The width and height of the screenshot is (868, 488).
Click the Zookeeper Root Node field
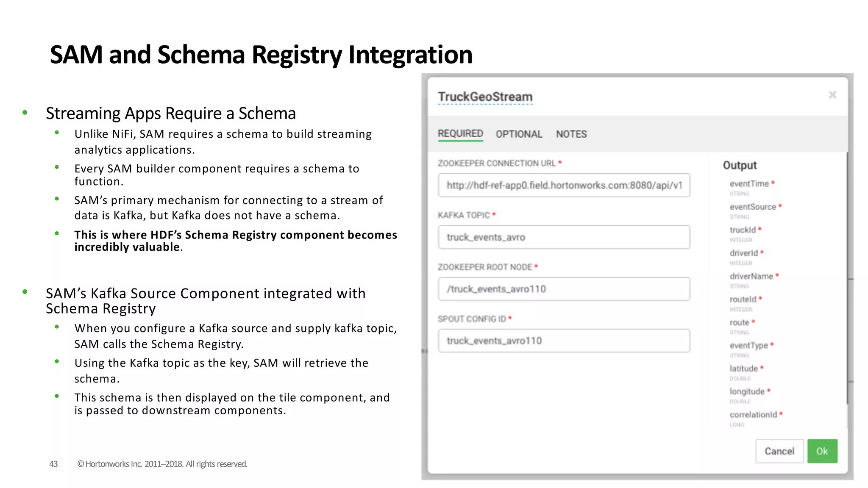click(x=564, y=289)
